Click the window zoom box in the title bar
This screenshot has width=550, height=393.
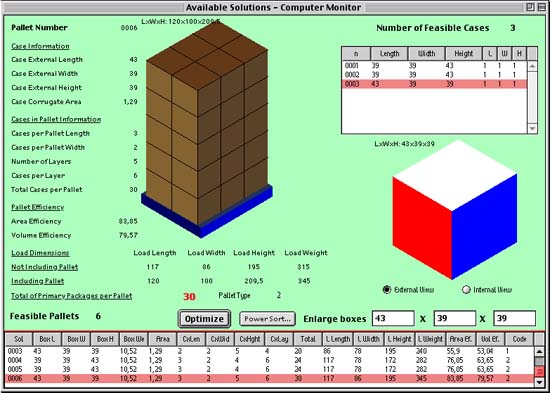coord(530,7)
